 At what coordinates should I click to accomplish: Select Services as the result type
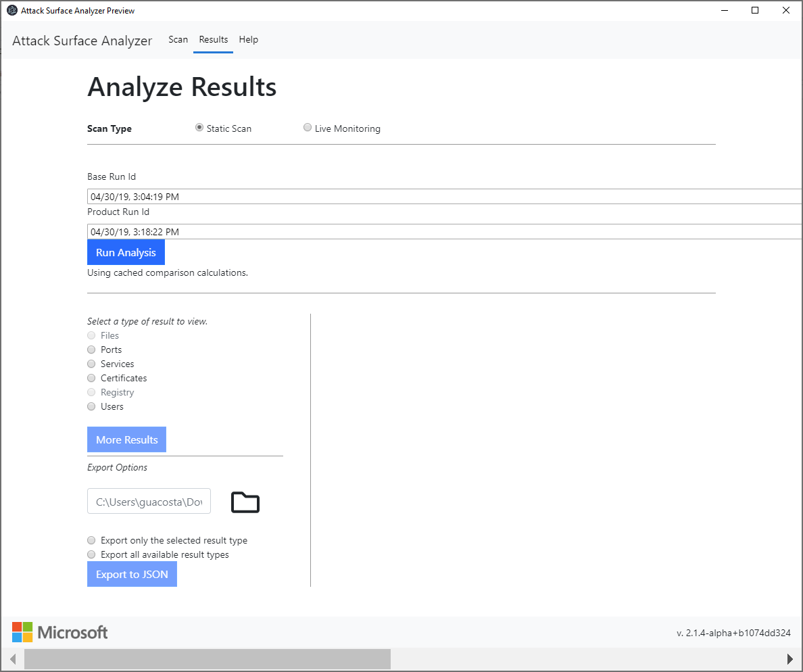(x=91, y=364)
